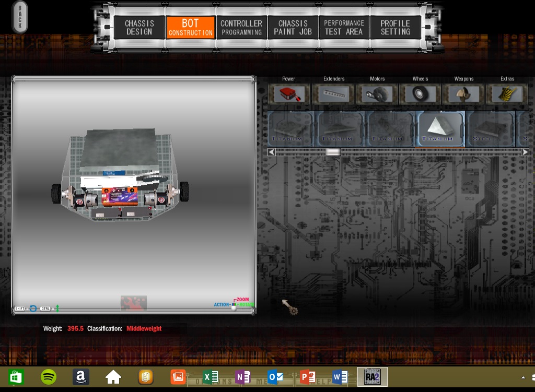535x392 pixels.
Task: Launch Spotify from the taskbar
Action: tap(49, 377)
